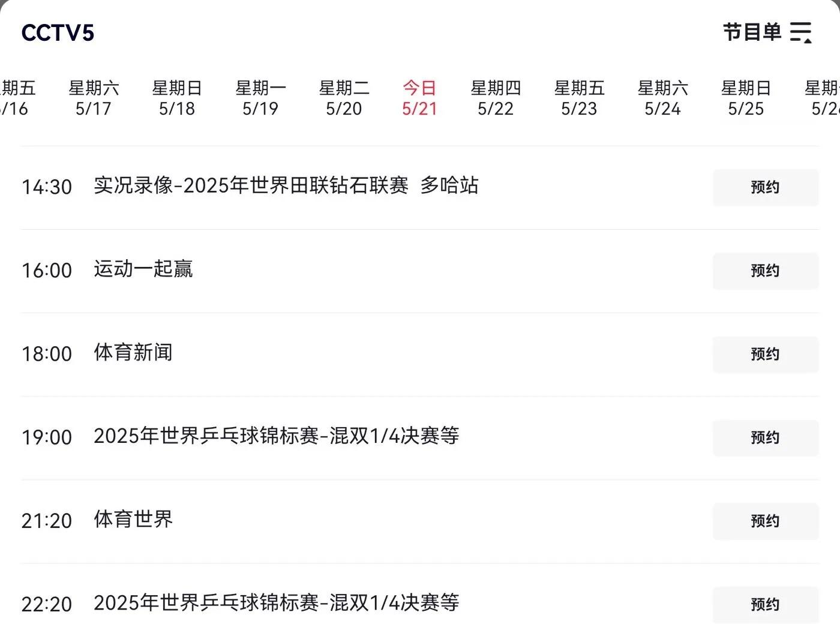840x642 pixels.
Task: Open the 19:00 混双1/4决赛 program entry
Action: point(277,436)
